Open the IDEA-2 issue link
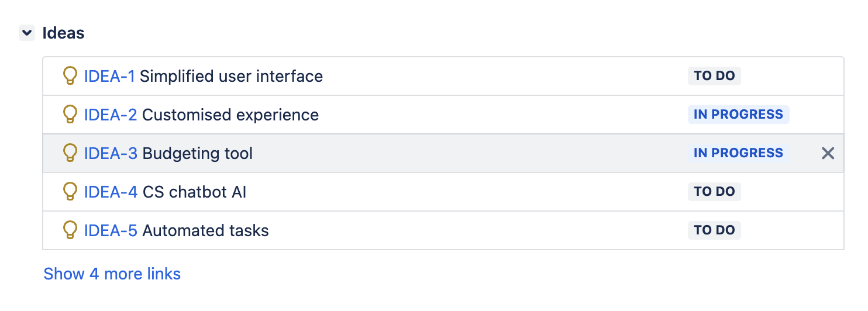This screenshot has height=311, width=868. coord(111,115)
